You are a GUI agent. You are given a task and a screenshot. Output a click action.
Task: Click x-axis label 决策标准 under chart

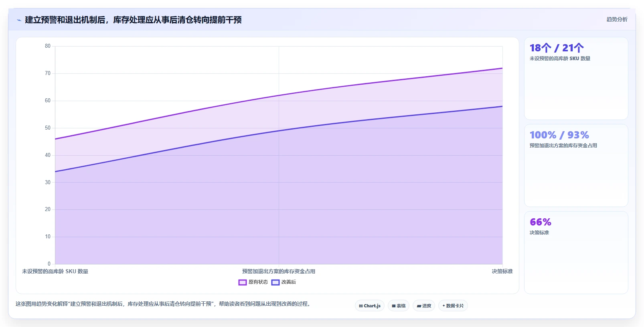(x=502, y=272)
